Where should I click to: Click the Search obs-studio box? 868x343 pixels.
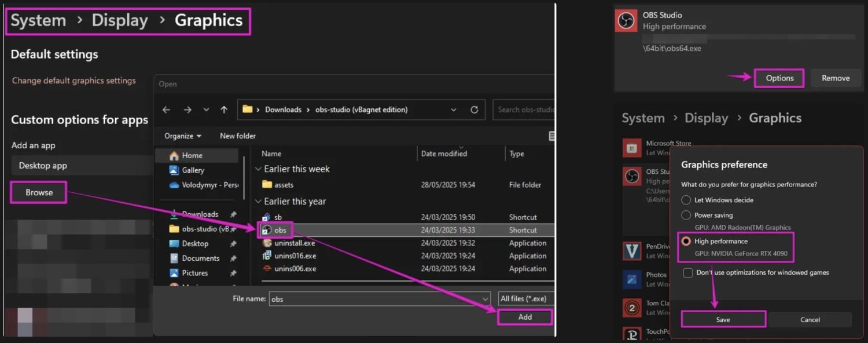pos(524,110)
